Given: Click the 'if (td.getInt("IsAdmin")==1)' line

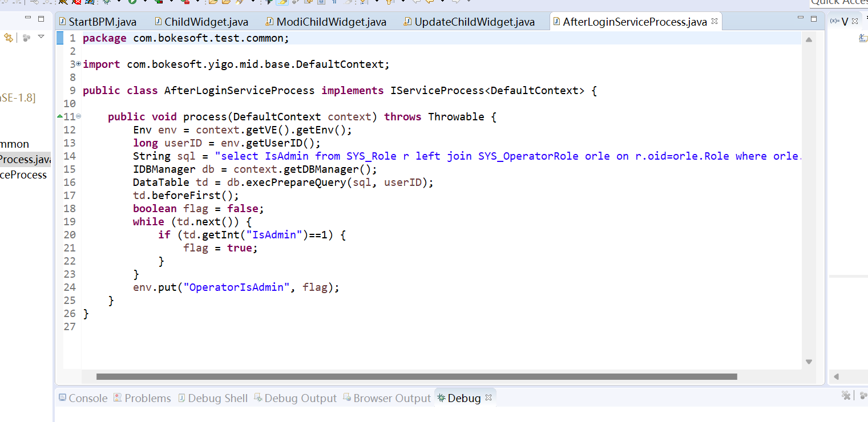Looking at the screenshot, I should [252, 234].
